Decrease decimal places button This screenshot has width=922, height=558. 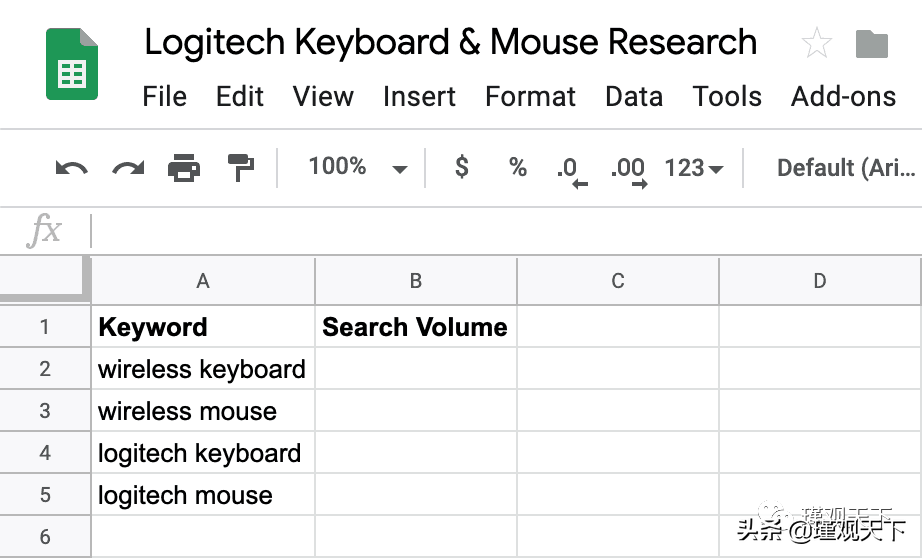(570, 169)
